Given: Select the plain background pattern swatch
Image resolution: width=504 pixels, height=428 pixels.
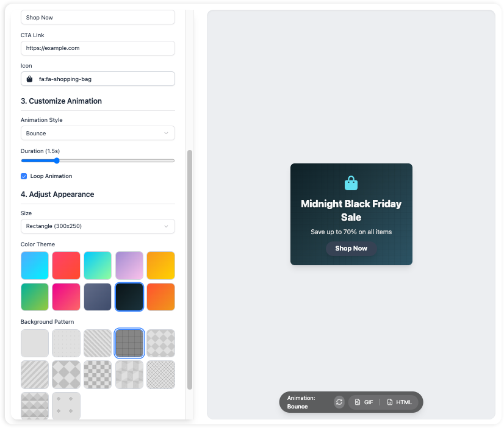Looking at the screenshot, I should point(35,343).
